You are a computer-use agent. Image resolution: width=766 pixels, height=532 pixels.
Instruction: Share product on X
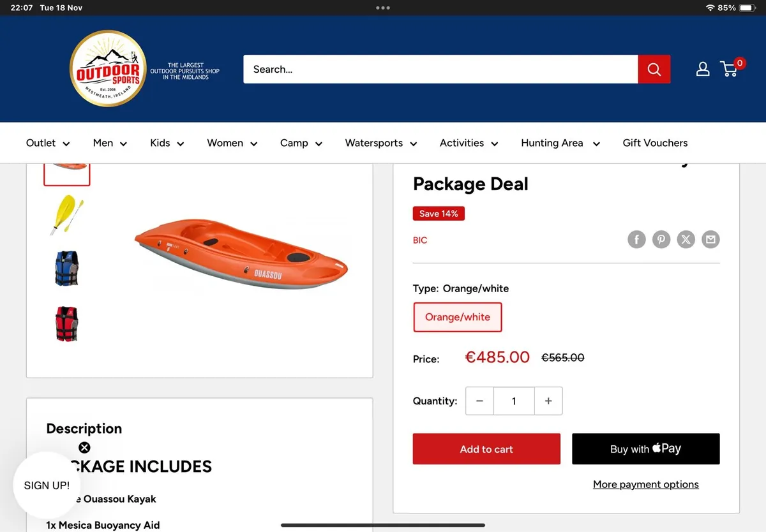pos(686,239)
